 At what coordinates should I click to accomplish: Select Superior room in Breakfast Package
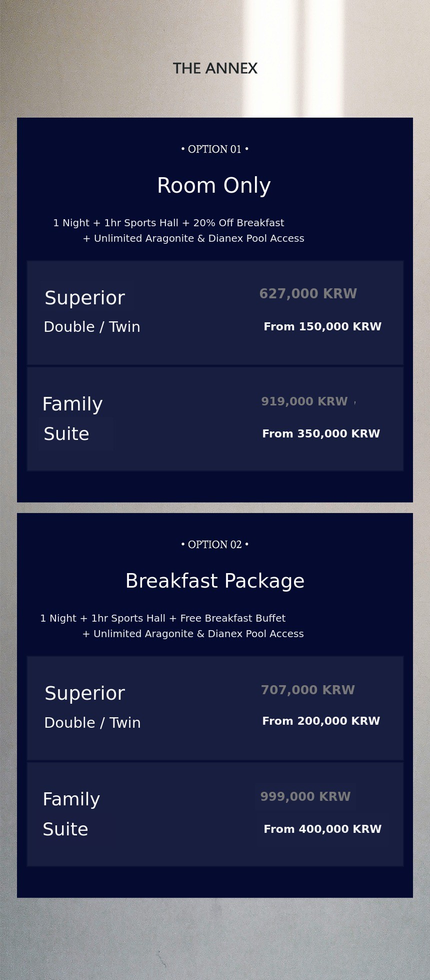(84, 693)
